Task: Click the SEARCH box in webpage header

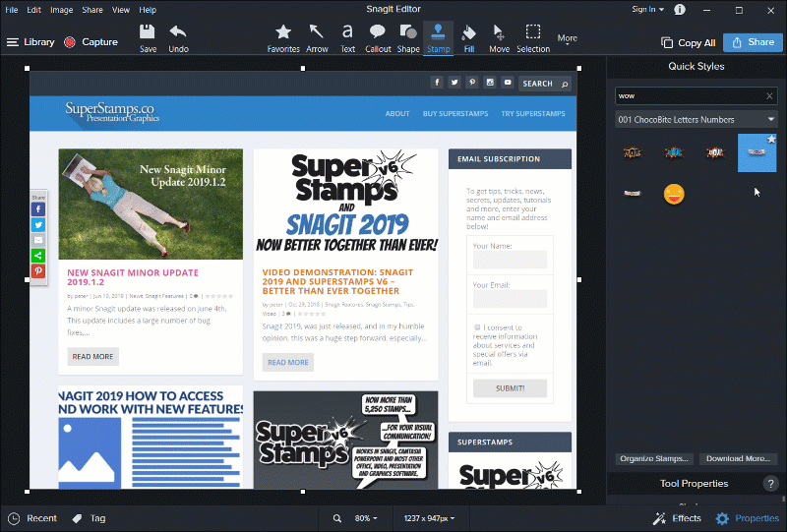Action: coord(545,84)
